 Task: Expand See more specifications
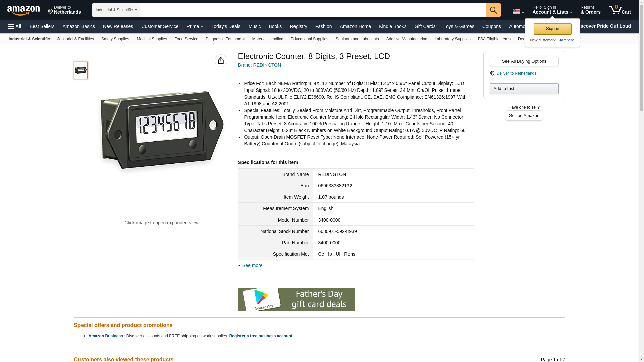252,265
